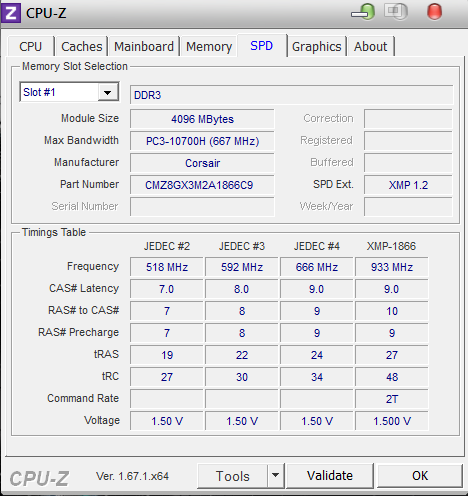Click the JEDEC #4 column header
This screenshot has height=503, width=468.
coord(317,246)
